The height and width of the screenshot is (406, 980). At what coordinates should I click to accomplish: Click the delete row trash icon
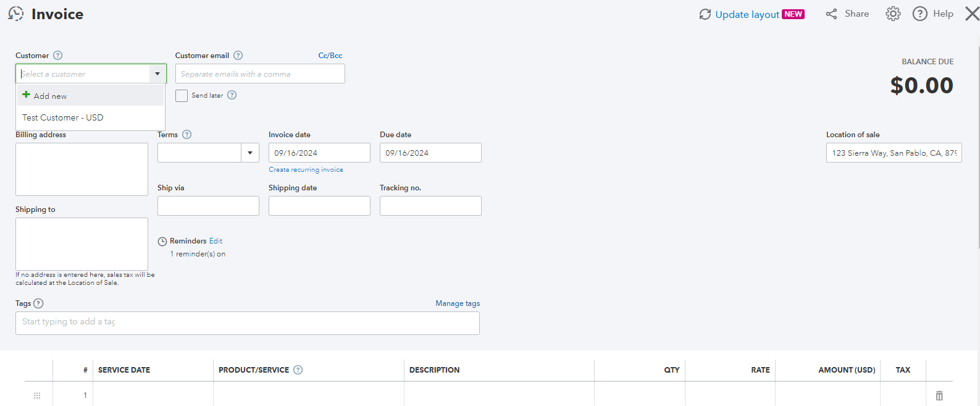939,395
